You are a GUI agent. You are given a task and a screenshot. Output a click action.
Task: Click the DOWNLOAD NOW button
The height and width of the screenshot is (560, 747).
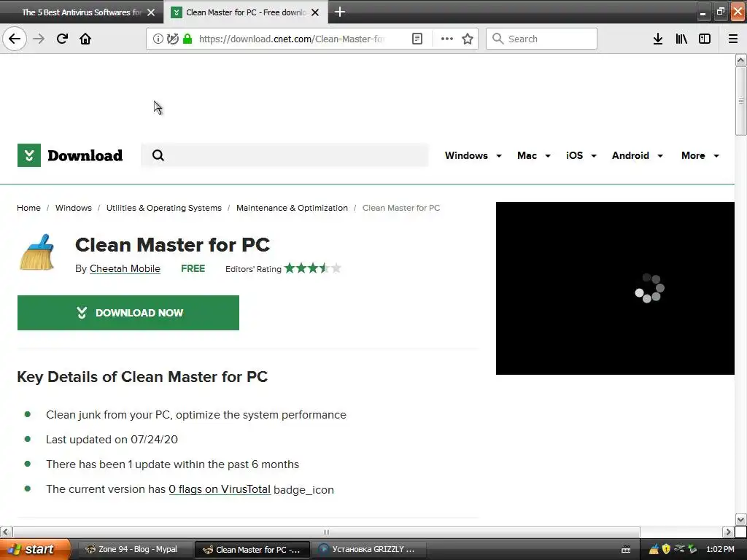[128, 312]
